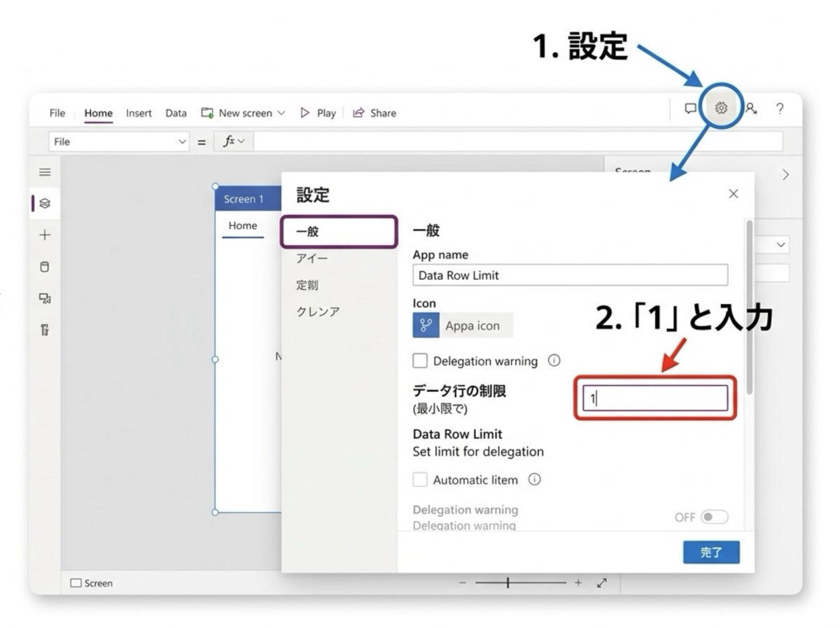
Task: Toggle the Delegation warning OFF switch
Action: tap(714, 517)
